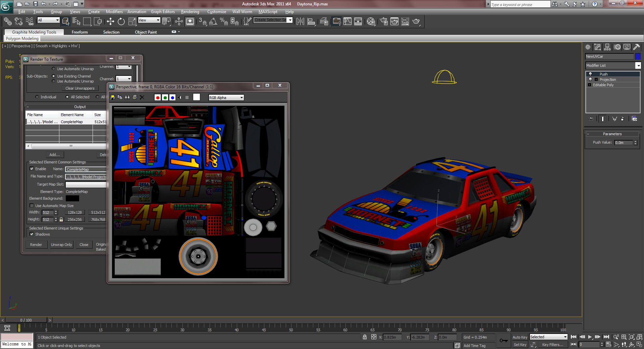This screenshot has height=349, width=644.
Task: Activate Select and Rotate tool
Action: [x=121, y=21]
